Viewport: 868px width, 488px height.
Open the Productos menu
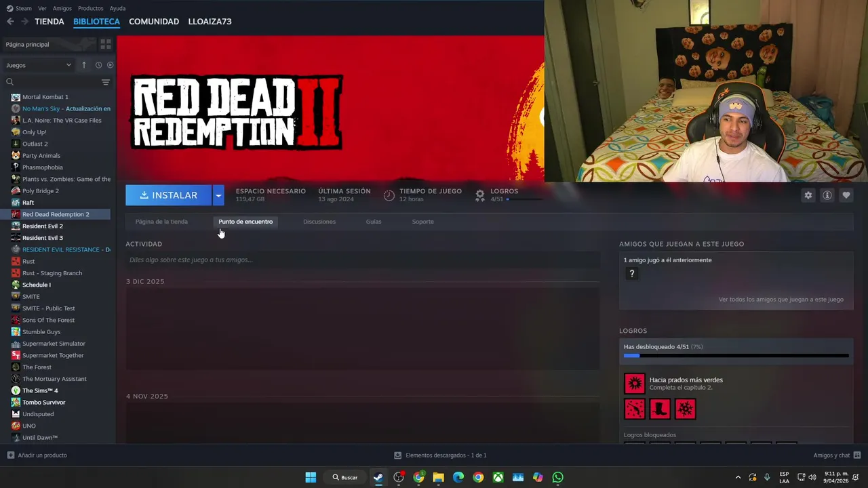[91, 8]
